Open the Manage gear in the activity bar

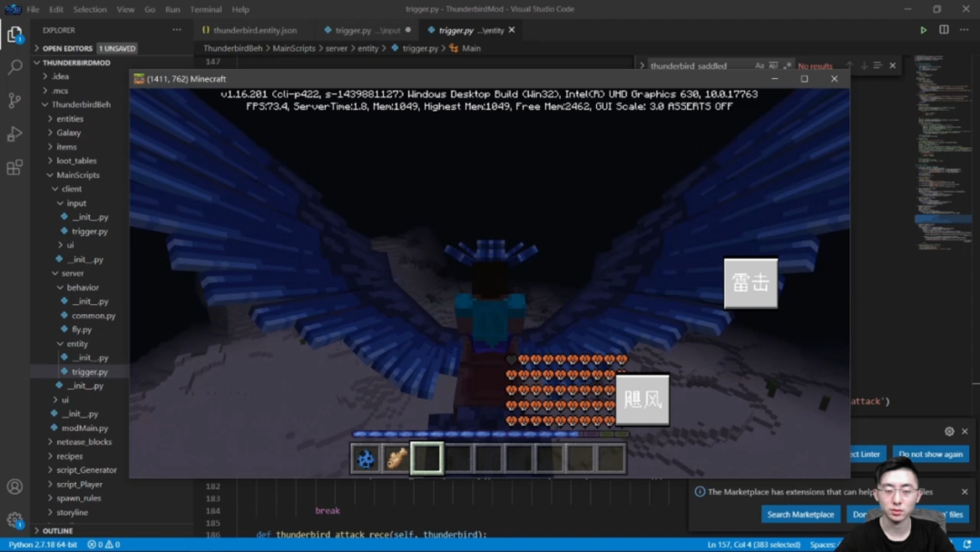(x=15, y=519)
